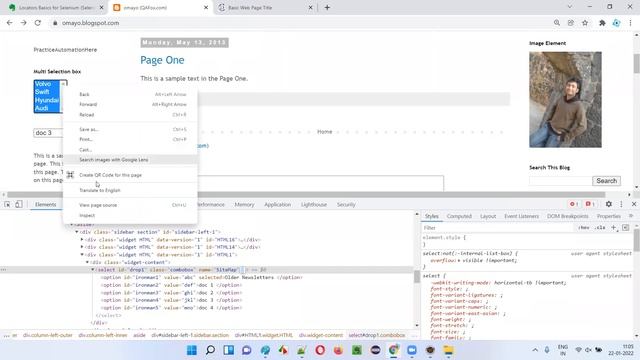Image resolution: width=640 pixels, height=360 pixels.
Task: Open the Extensions puzzle icon
Action: point(602,23)
